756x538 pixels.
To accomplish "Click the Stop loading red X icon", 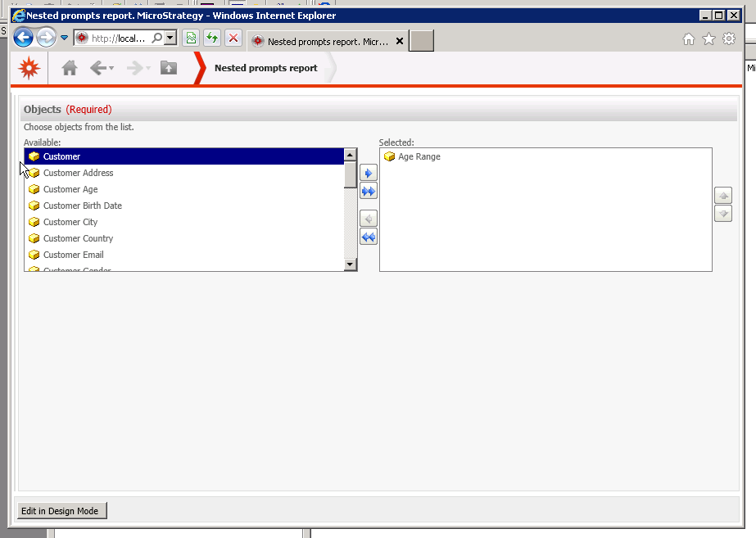I will pyautogui.click(x=232, y=38).
